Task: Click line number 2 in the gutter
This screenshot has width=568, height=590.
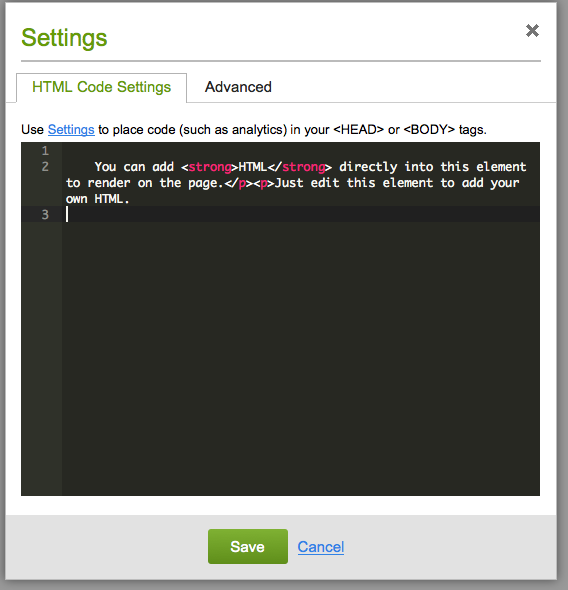Action: click(45, 167)
